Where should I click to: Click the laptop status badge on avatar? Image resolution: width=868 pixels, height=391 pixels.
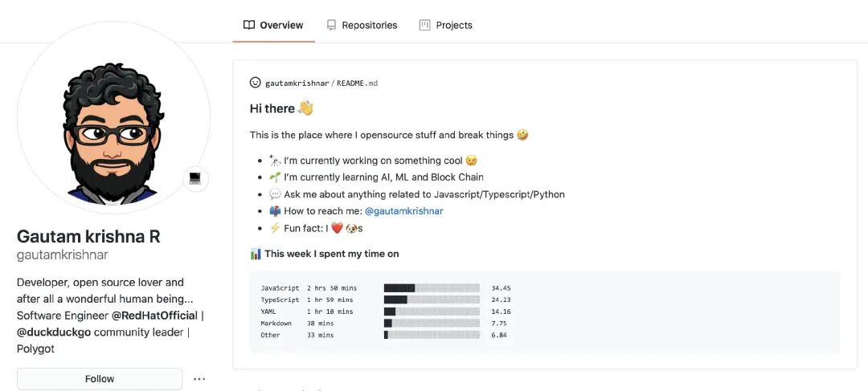(195, 178)
